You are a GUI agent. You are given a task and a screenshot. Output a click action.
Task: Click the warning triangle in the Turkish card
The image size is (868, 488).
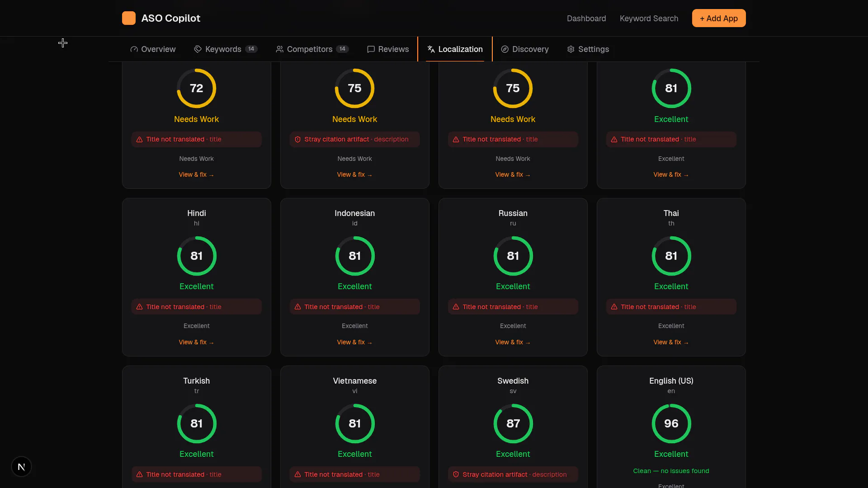tap(140, 474)
